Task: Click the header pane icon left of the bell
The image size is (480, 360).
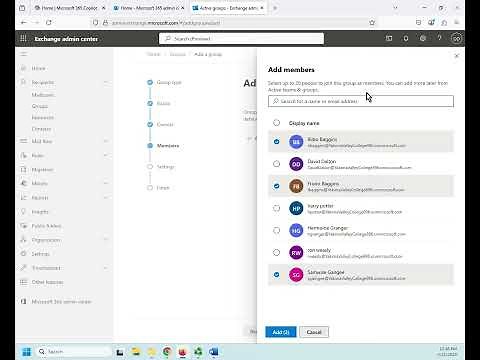Action: [389, 38]
